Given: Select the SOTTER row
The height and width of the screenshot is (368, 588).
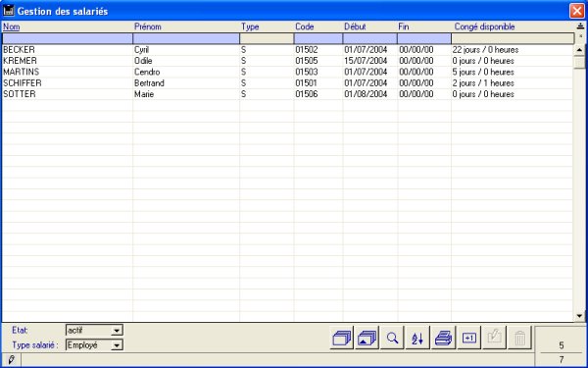Looking at the screenshot, I should pos(287,94).
